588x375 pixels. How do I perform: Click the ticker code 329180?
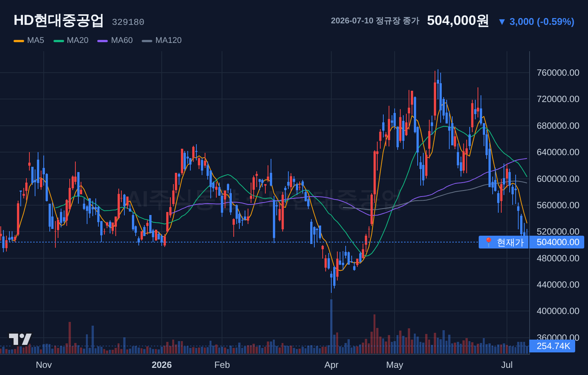pos(128,22)
